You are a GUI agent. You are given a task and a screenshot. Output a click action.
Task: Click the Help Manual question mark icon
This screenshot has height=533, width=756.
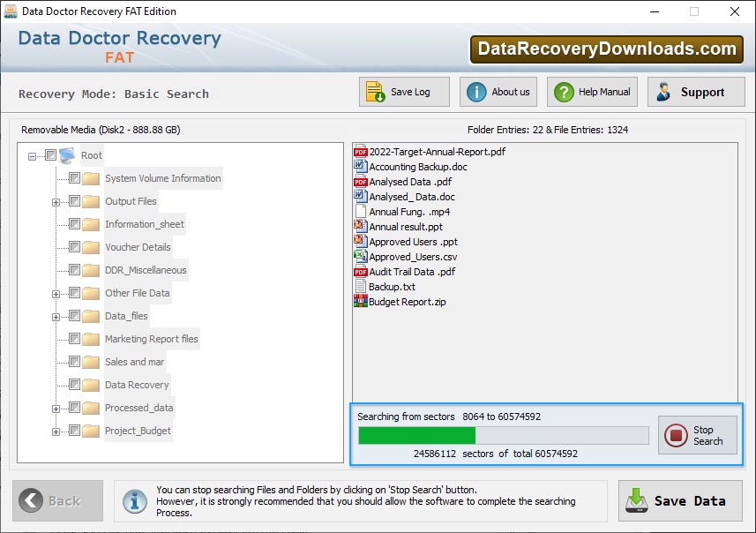(564, 92)
